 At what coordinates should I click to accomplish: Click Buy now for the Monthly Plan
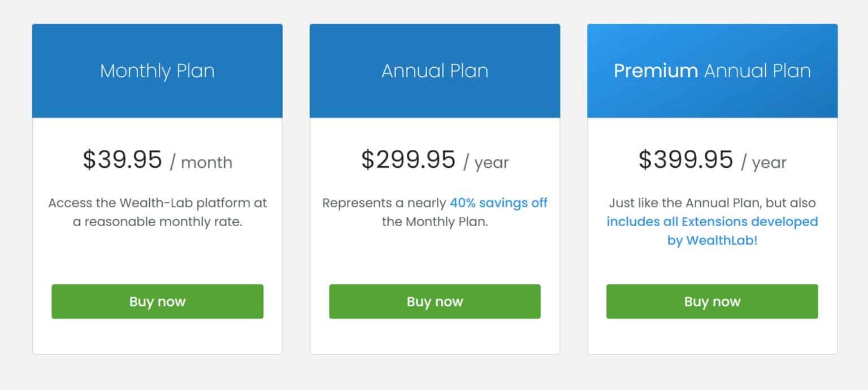pos(157,301)
